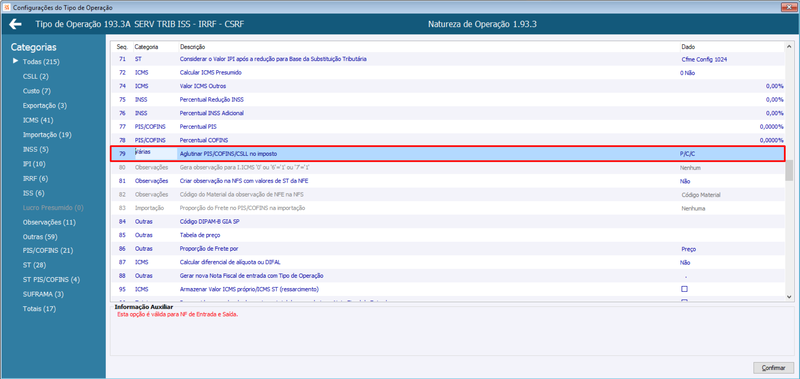This screenshot has width=800, height=379.
Task: Show Totais (17) category
Action: 39,309
